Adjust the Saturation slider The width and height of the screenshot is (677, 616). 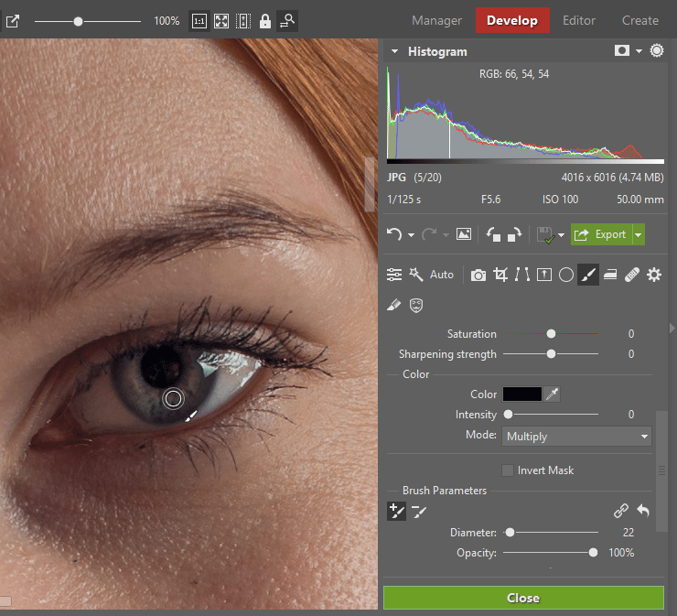[551, 333]
